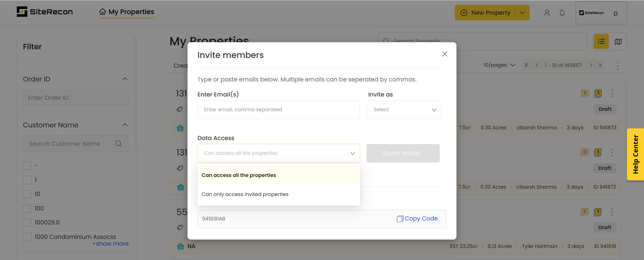
Task: Open the Help Center tab
Action: [x=635, y=154]
